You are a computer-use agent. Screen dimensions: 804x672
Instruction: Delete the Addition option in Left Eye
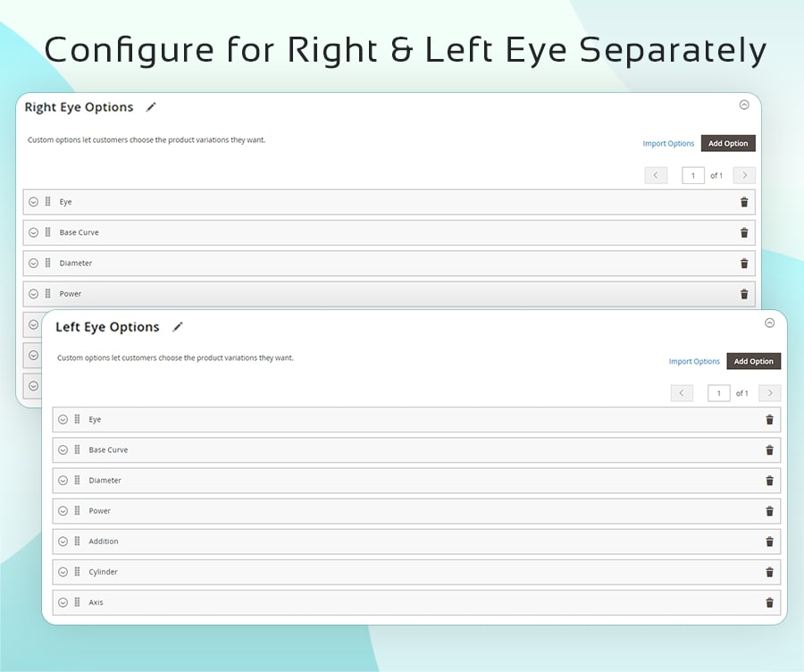[x=769, y=542]
